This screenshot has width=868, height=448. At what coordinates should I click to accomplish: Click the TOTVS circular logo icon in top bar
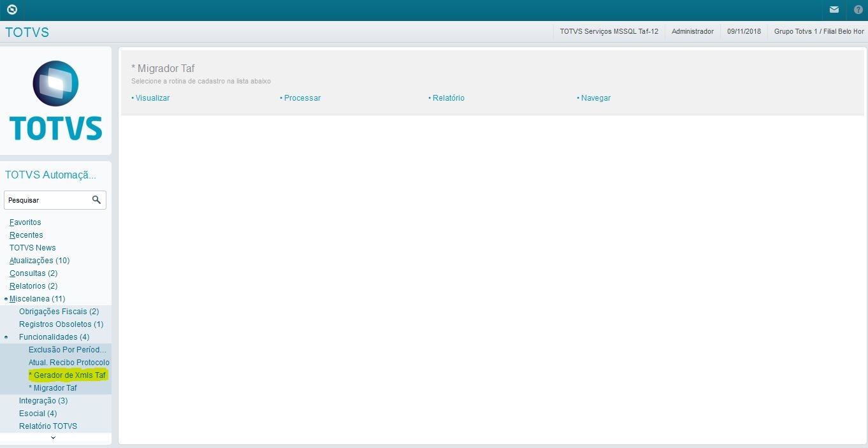click(x=11, y=10)
